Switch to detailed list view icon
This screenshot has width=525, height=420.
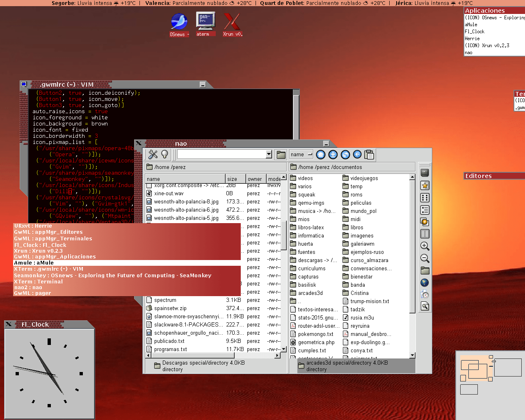coord(425,210)
